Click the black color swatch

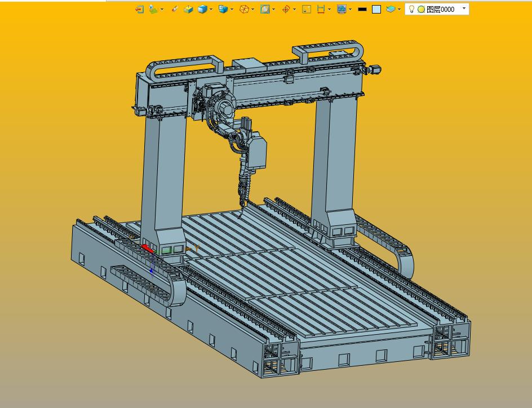coord(362,10)
